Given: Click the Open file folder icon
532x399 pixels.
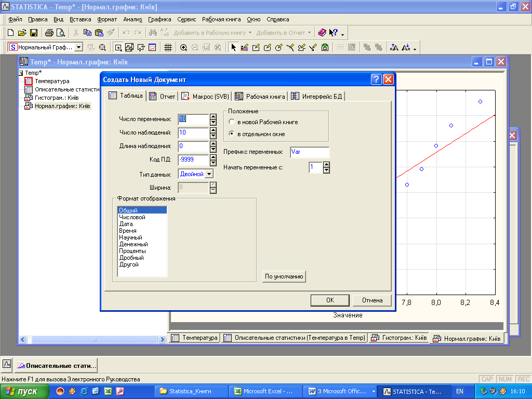Looking at the screenshot, I should coord(22,33).
